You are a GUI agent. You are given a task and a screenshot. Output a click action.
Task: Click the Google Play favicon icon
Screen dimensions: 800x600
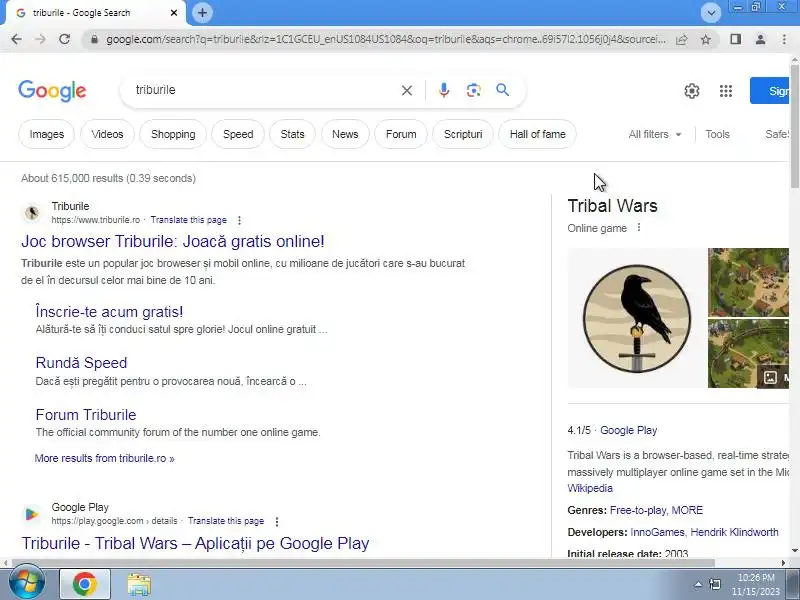pyautogui.click(x=32, y=514)
